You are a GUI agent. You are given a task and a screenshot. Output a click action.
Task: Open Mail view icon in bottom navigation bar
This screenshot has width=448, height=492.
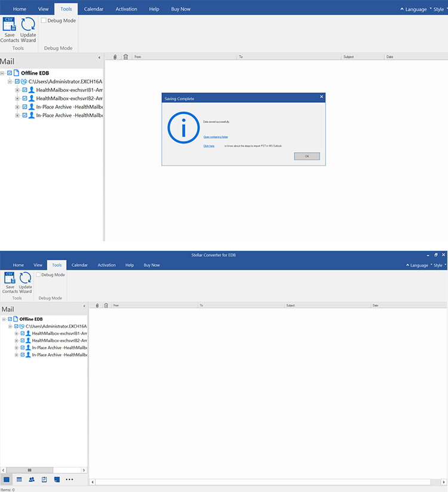point(7,479)
